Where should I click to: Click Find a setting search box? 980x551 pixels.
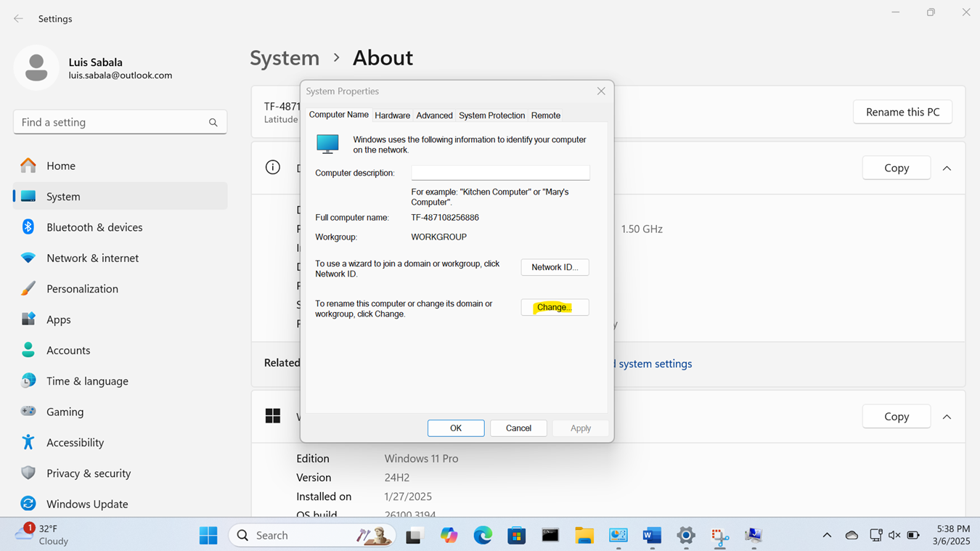(120, 122)
